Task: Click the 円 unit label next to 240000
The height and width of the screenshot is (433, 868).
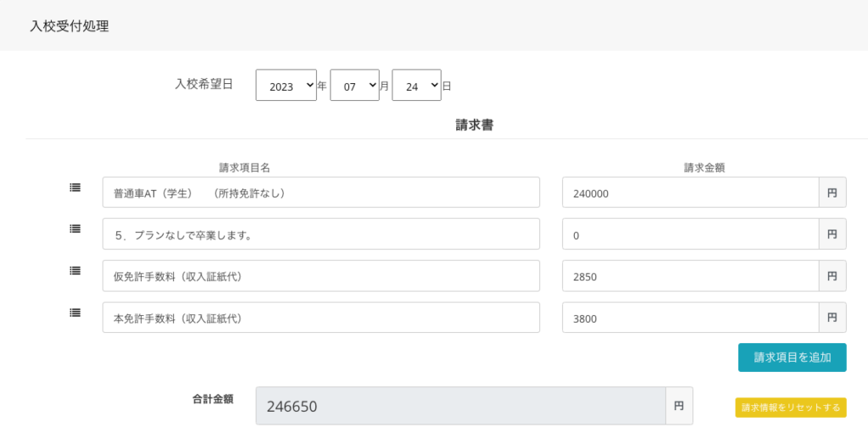Action: point(832,192)
